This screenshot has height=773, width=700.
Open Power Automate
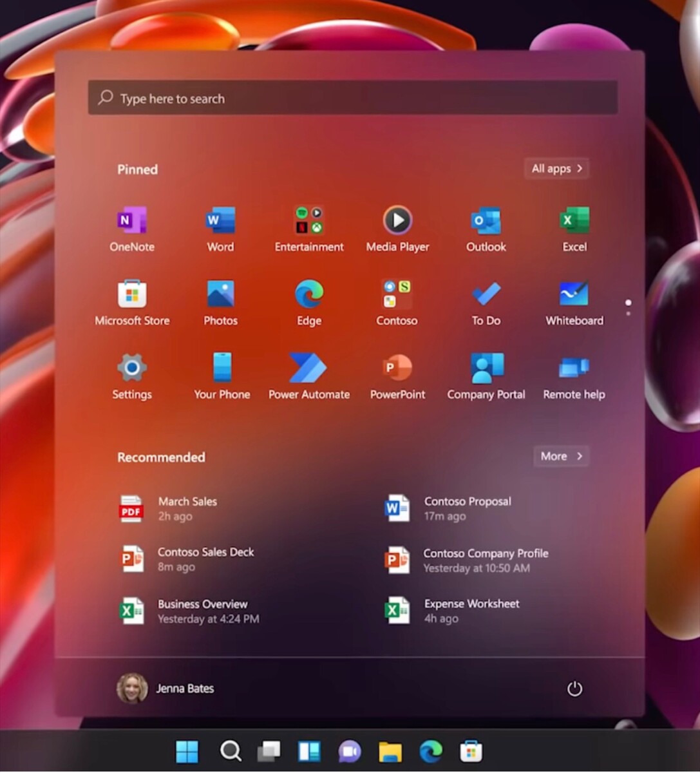309,377
